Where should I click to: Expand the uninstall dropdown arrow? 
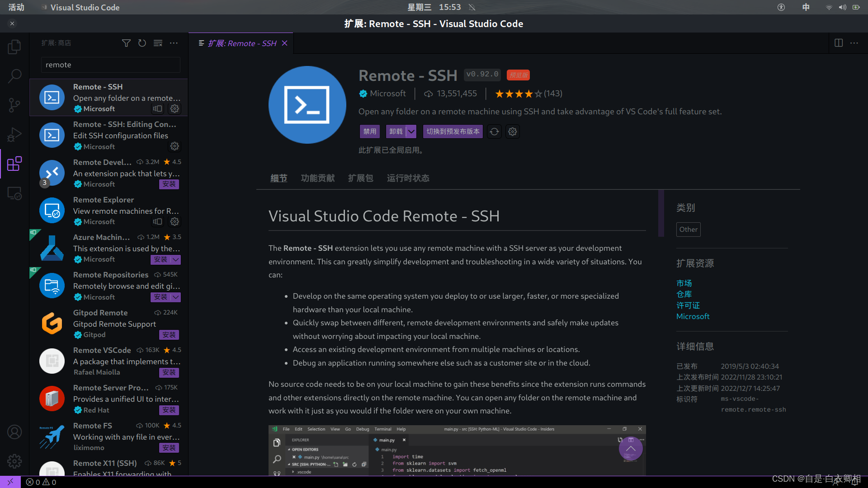(411, 131)
